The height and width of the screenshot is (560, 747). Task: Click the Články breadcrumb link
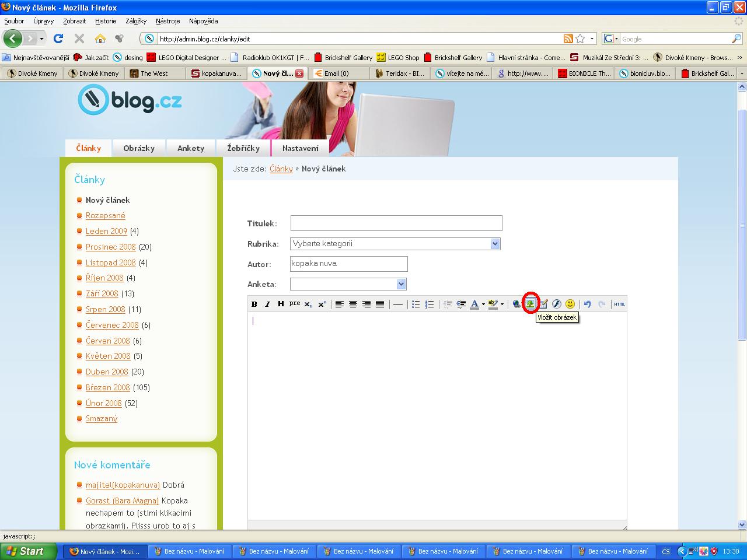click(281, 169)
